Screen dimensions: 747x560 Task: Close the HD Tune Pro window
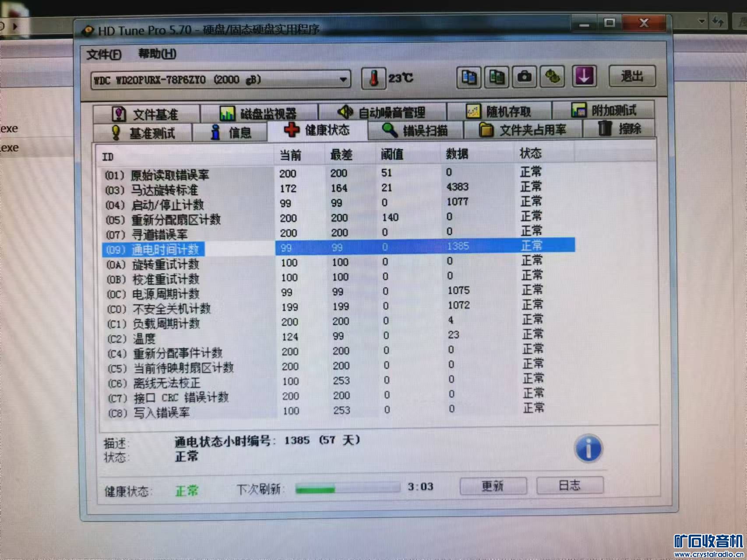644,23
